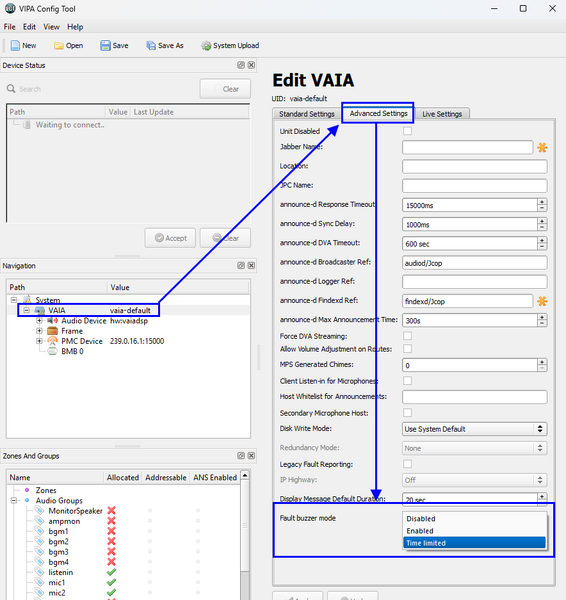The image size is (566, 600).
Task: Expand the Audio Device tree node
Action: [x=39, y=320]
